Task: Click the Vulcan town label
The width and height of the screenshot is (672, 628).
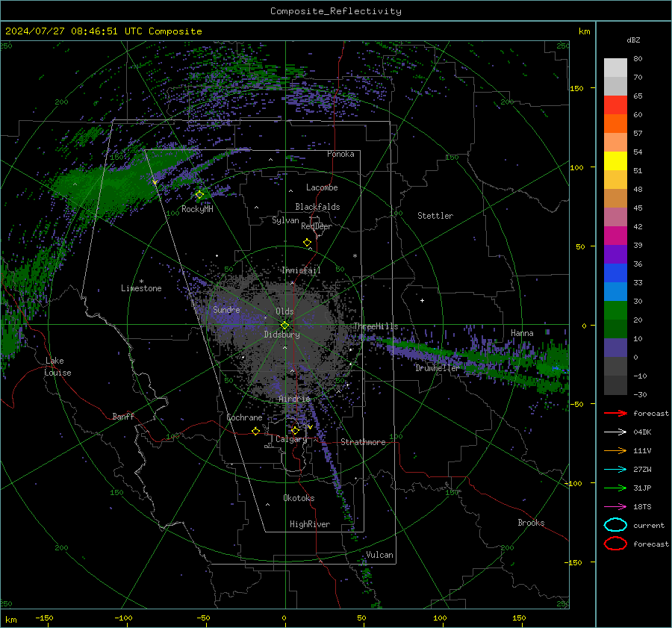Action: coord(379,555)
